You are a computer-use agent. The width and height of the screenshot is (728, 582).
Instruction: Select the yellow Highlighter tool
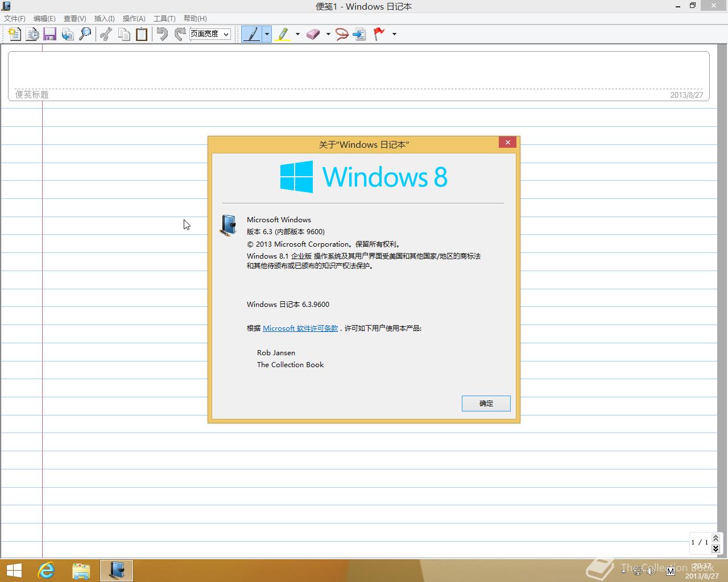tap(283, 34)
